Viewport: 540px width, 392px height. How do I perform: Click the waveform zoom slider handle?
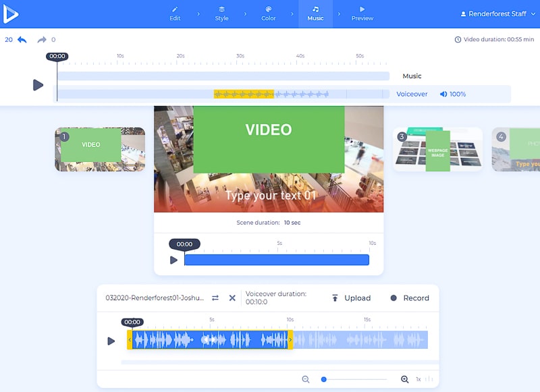click(324, 379)
